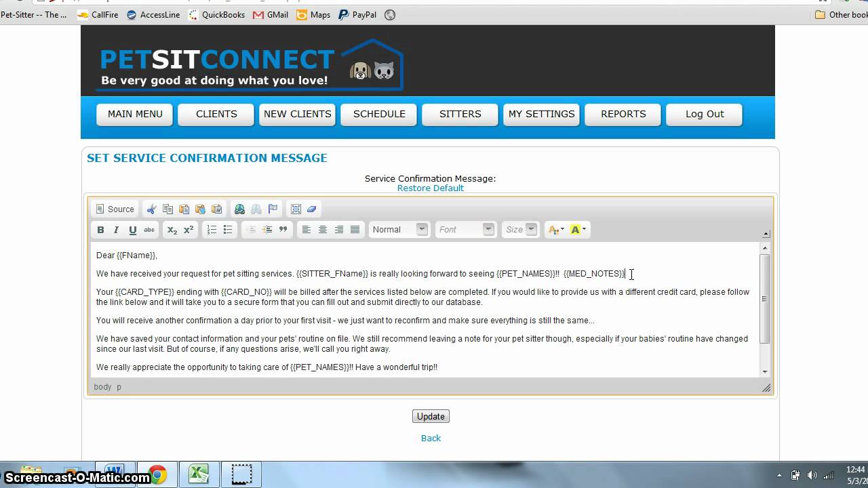Image resolution: width=868 pixels, height=488 pixels.
Task: Click the Select All icon
Action: click(296, 209)
